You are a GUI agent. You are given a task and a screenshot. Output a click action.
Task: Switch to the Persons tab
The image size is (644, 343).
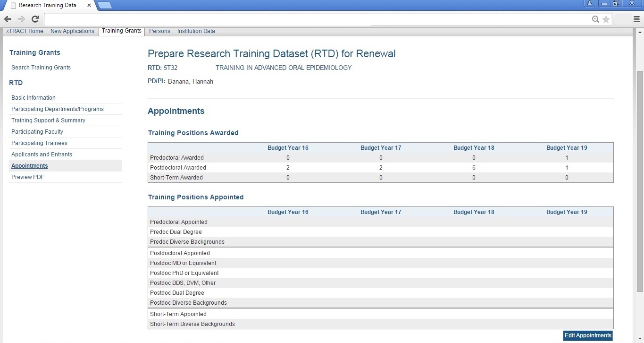(x=159, y=31)
